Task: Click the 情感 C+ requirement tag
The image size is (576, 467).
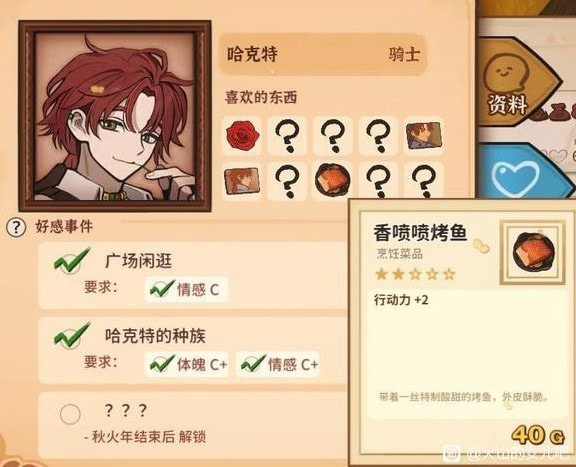Action: (x=278, y=364)
